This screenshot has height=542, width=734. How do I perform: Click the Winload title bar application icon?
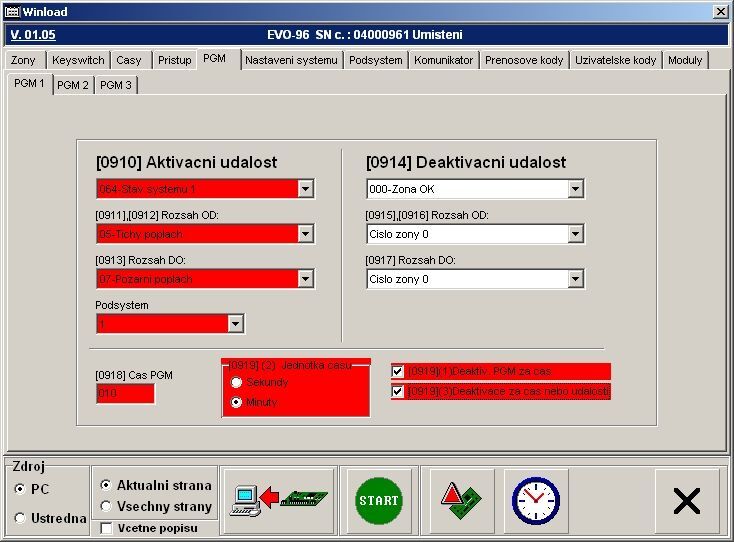point(12,11)
